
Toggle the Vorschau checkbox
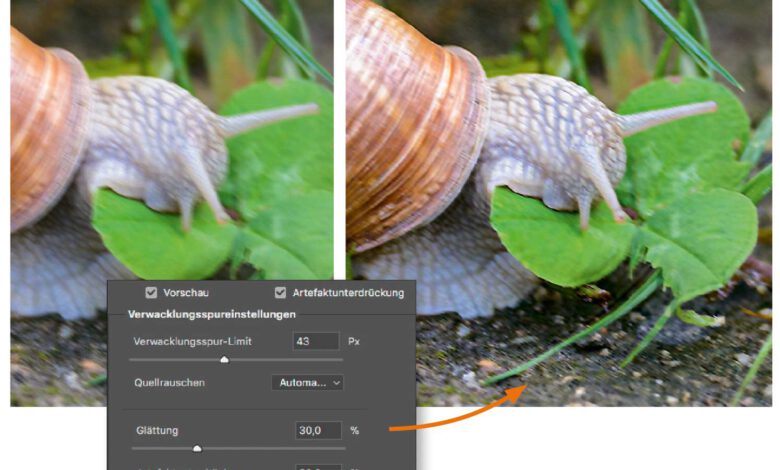tap(151, 292)
